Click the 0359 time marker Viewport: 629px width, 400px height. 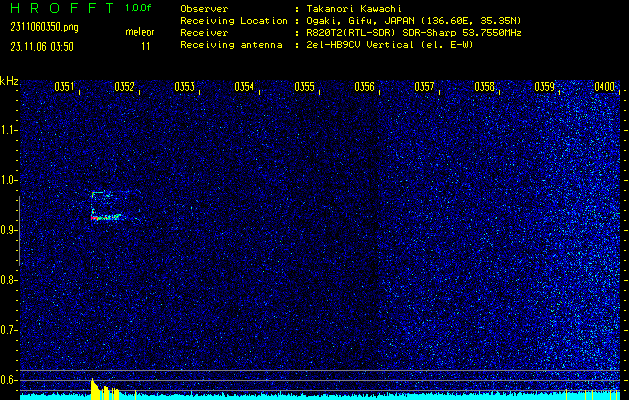[544, 87]
